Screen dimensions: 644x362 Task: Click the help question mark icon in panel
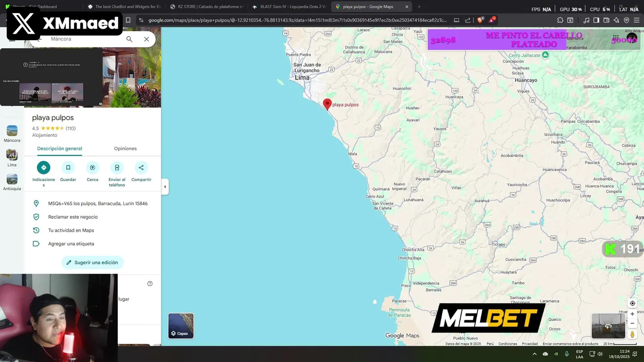pos(150,284)
